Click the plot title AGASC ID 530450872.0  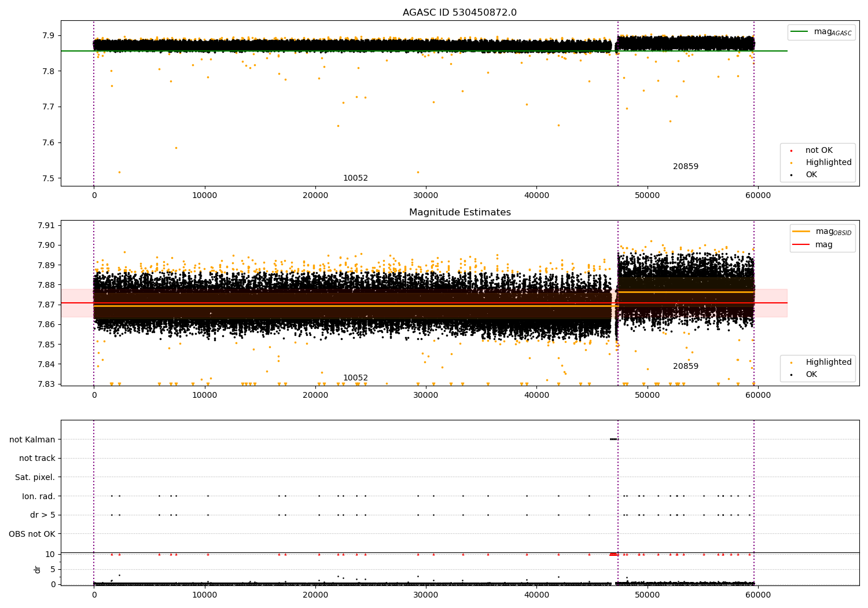[x=460, y=13]
